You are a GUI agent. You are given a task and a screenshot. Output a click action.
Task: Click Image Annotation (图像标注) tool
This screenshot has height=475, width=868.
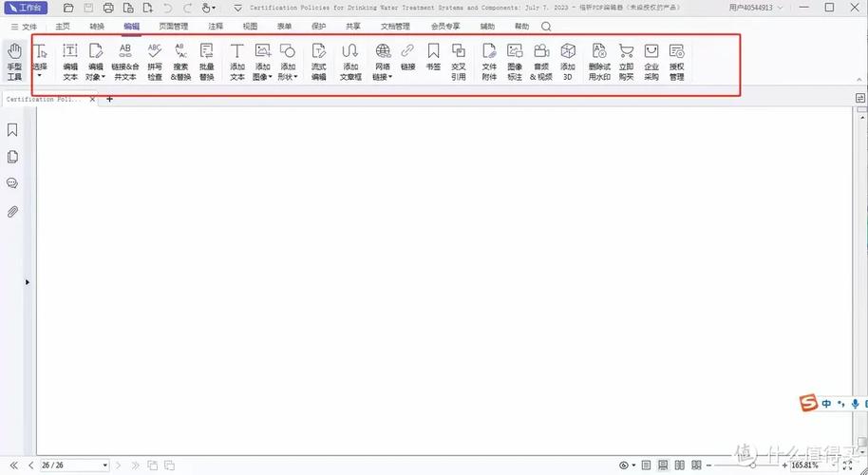coord(515,62)
